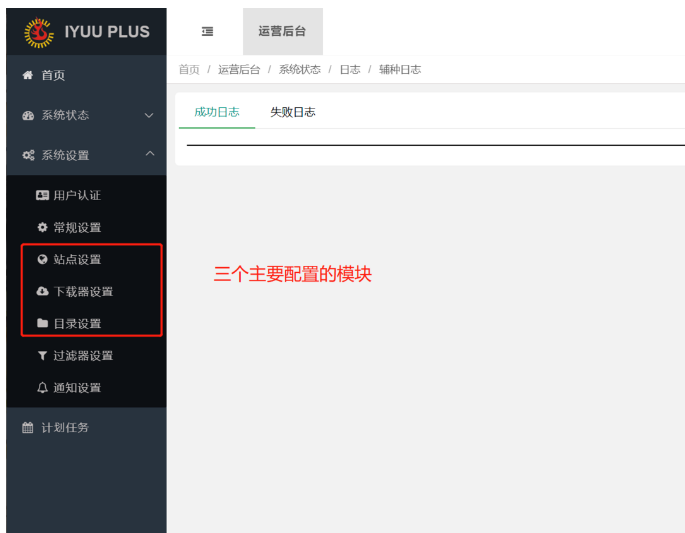Click the 首页 breadcrumb link

(x=189, y=69)
